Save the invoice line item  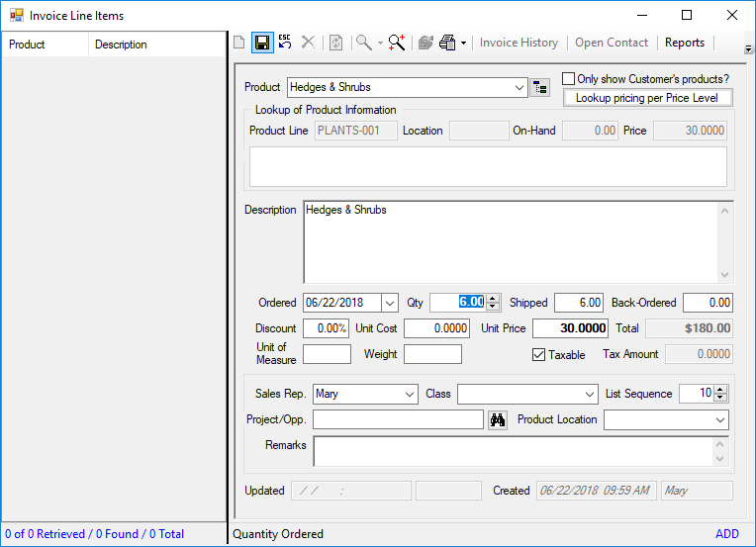tap(262, 43)
